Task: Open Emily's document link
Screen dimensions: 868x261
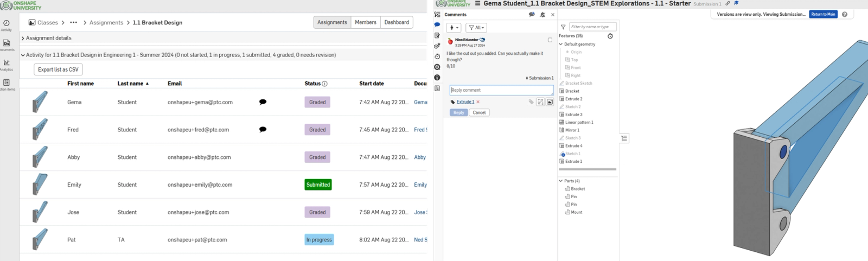Action: pos(420,184)
